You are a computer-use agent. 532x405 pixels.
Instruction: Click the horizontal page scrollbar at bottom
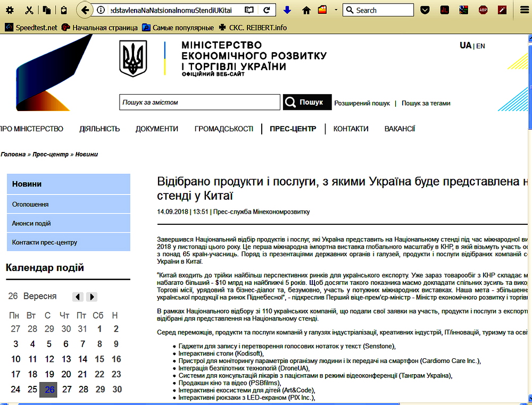209,403
